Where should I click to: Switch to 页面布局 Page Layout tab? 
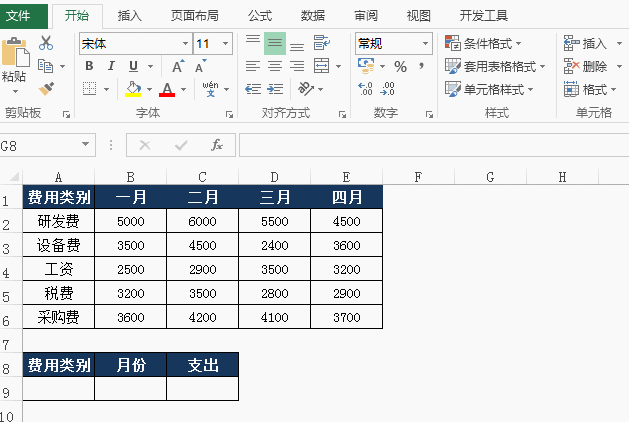(195, 16)
